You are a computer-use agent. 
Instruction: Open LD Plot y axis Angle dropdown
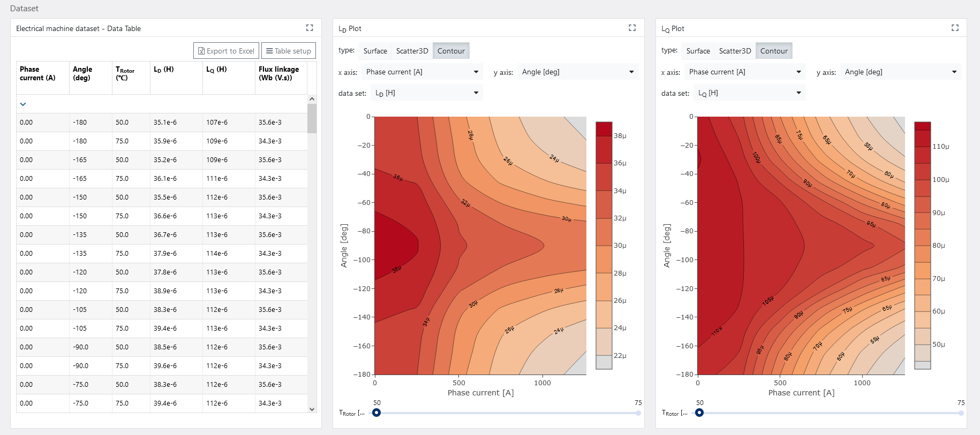[577, 72]
